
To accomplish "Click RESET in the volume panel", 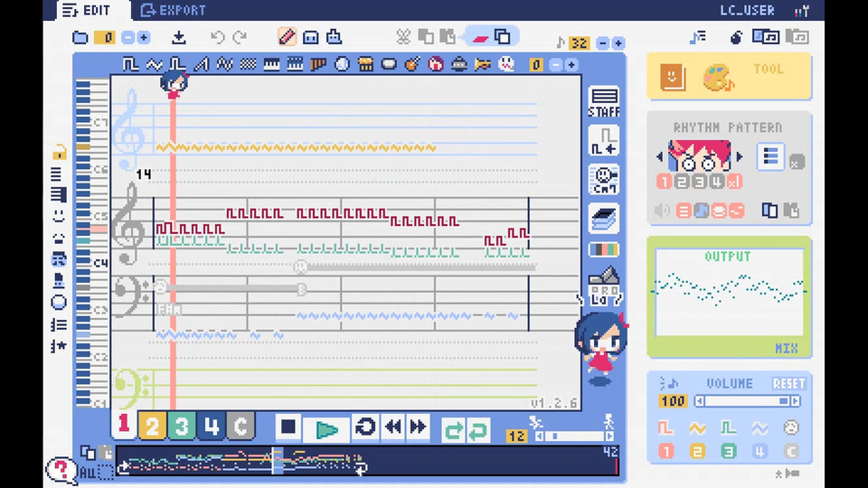I will point(788,383).
